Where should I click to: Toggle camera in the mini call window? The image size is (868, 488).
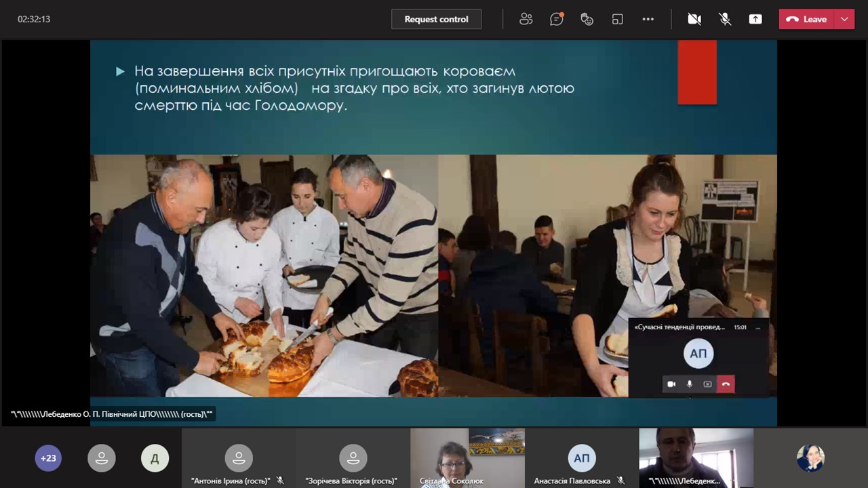point(671,384)
